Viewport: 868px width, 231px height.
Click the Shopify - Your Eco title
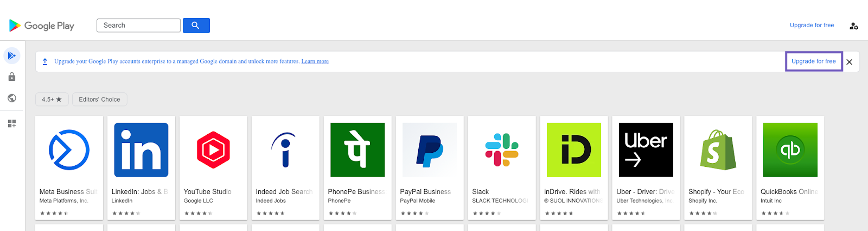(x=716, y=192)
